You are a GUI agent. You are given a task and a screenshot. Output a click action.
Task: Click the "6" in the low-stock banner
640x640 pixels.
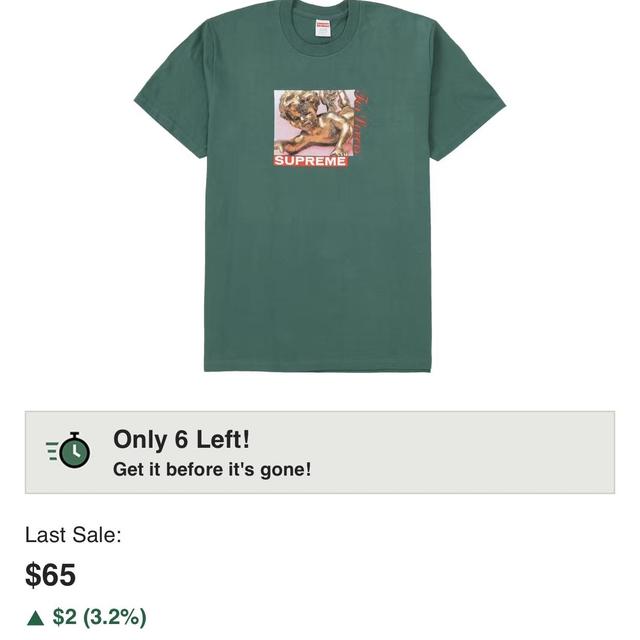click(x=181, y=440)
